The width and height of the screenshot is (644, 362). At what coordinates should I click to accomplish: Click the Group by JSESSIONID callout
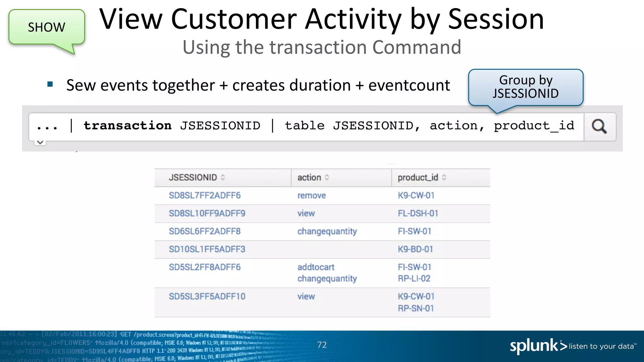(x=526, y=87)
